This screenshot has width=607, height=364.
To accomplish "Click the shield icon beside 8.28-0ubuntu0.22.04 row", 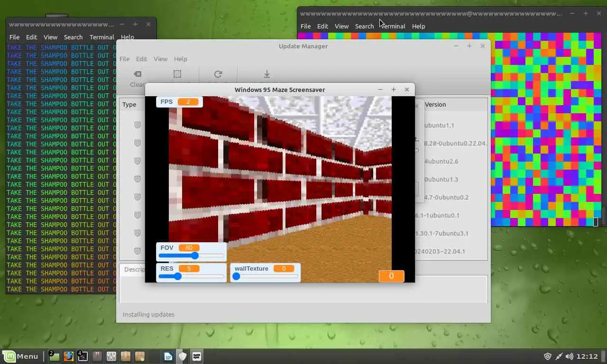I will (x=137, y=143).
